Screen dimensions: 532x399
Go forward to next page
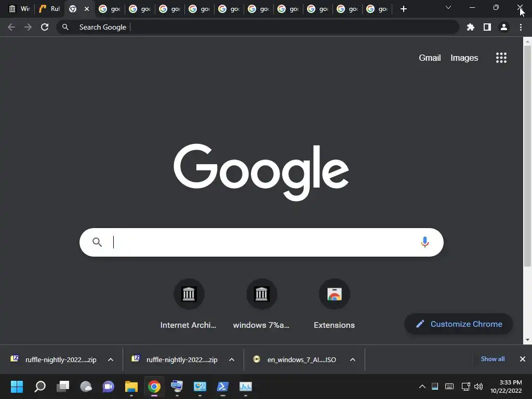click(x=28, y=27)
